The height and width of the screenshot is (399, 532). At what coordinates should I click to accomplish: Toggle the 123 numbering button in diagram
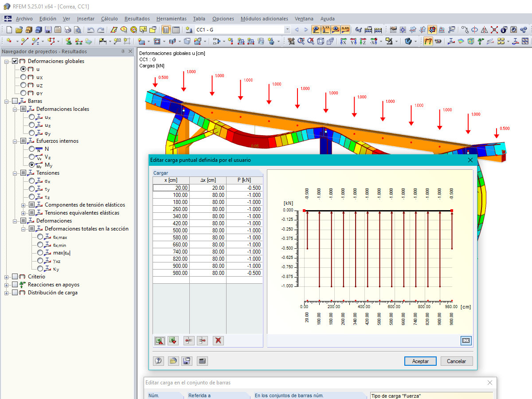[465, 340]
